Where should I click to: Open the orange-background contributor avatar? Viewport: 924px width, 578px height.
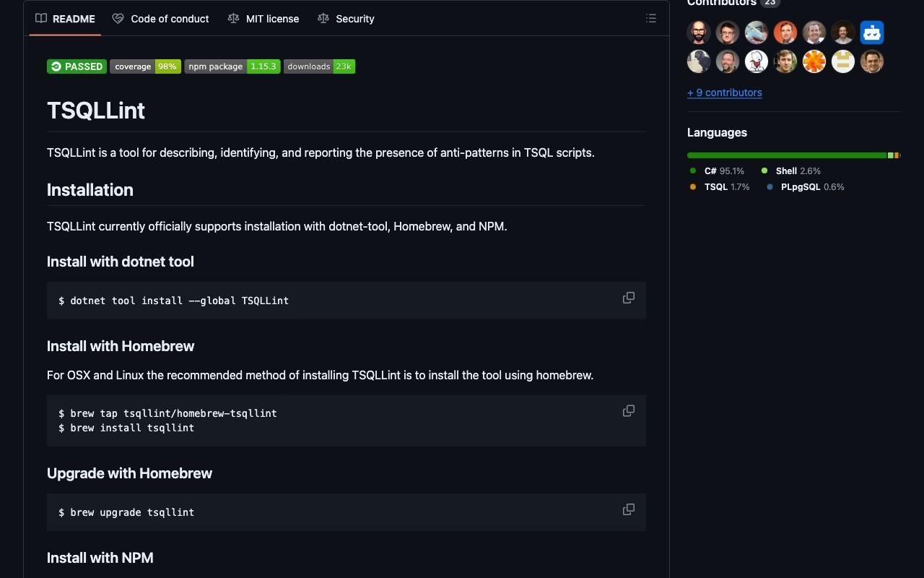pos(785,33)
